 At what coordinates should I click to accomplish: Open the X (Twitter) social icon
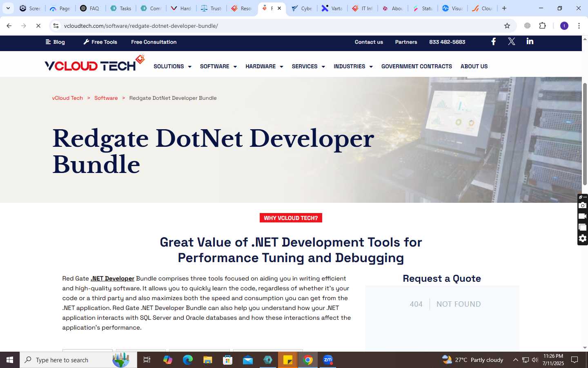(x=511, y=42)
